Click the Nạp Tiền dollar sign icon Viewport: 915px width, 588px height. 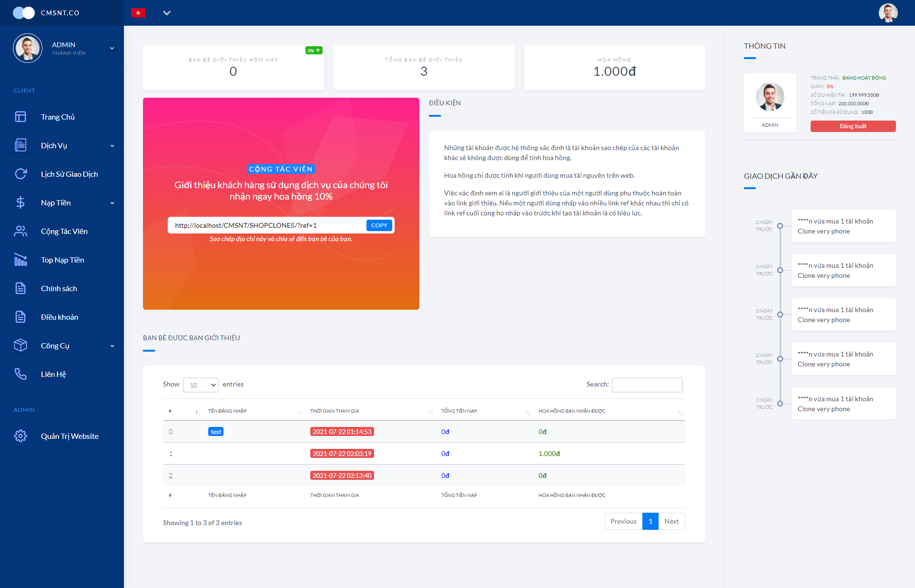pos(20,203)
